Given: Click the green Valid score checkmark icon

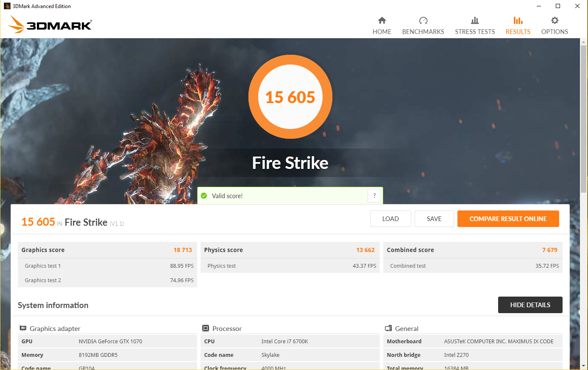Looking at the screenshot, I should click(x=204, y=196).
